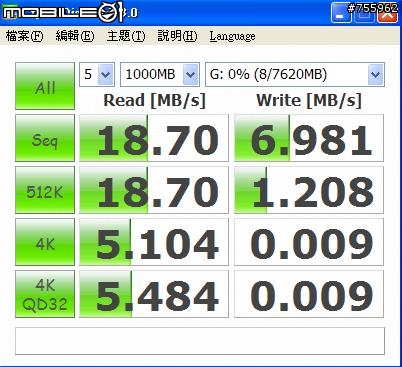This screenshot has width=402, height=367.
Task: Start the Seq sequential test
Action: [45, 138]
